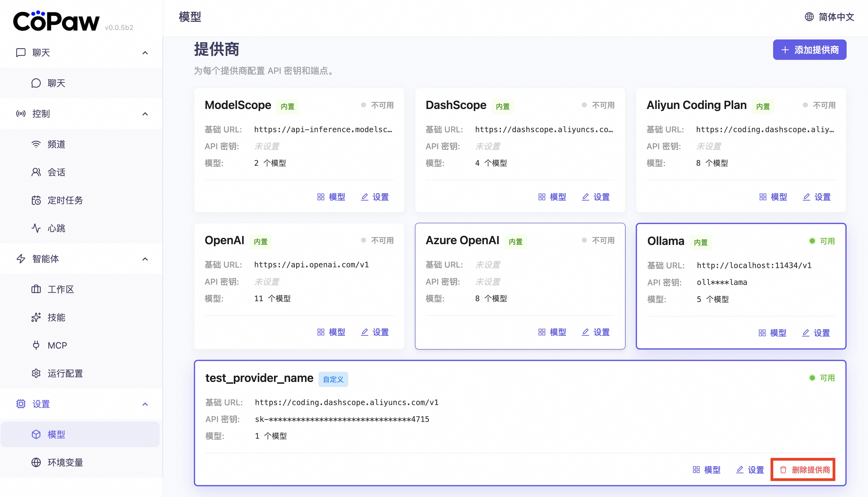Viewport: 868px width, 497px height.
Task: Go to the 技能 skills page
Action: tap(56, 317)
